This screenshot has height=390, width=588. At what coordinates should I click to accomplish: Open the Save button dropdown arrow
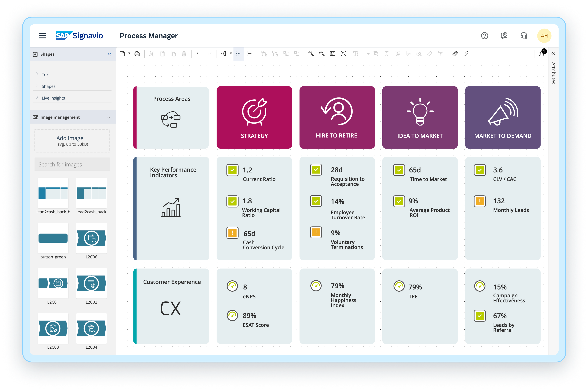click(129, 54)
